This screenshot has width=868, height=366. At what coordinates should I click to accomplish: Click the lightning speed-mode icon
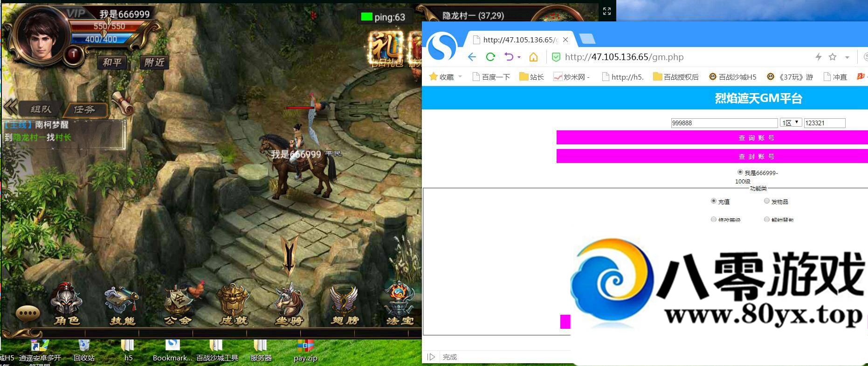click(818, 57)
